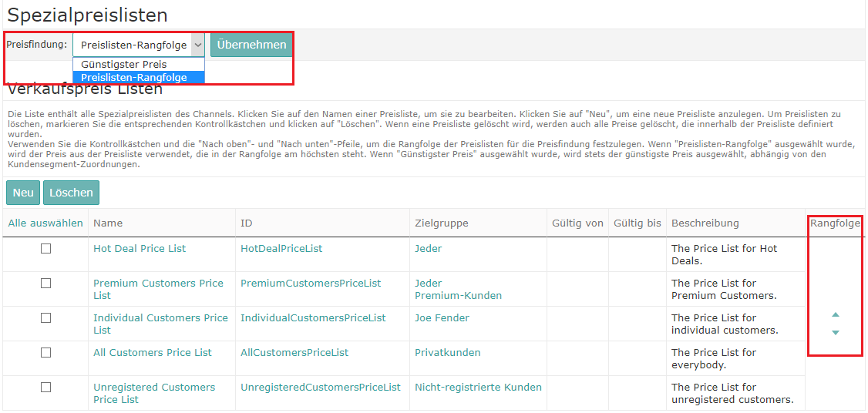Choose Preislisten-Rangfolge in the open list
Viewport: 868px width, 413px height.
pyautogui.click(x=133, y=77)
